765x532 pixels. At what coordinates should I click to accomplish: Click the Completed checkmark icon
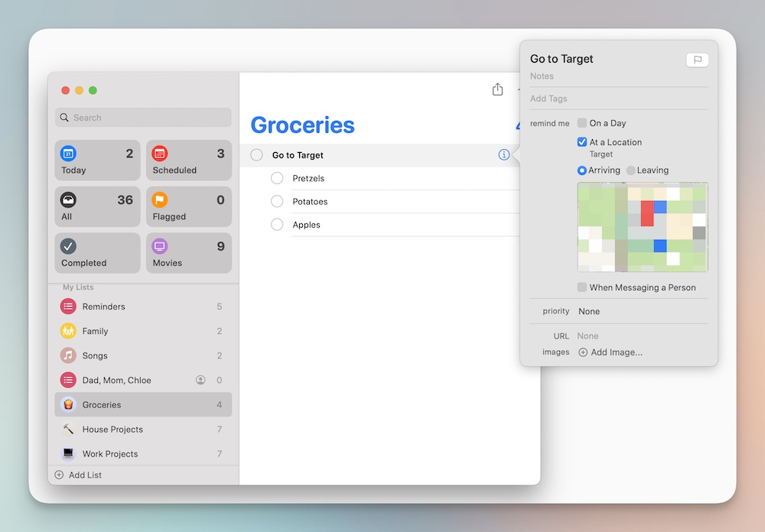point(68,246)
